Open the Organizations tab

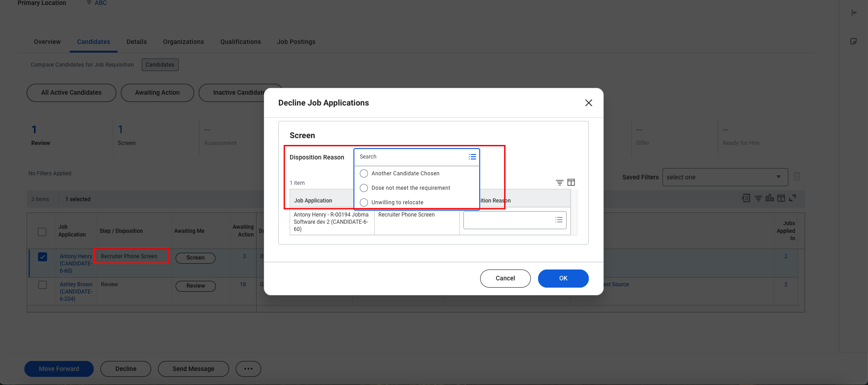pos(183,42)
